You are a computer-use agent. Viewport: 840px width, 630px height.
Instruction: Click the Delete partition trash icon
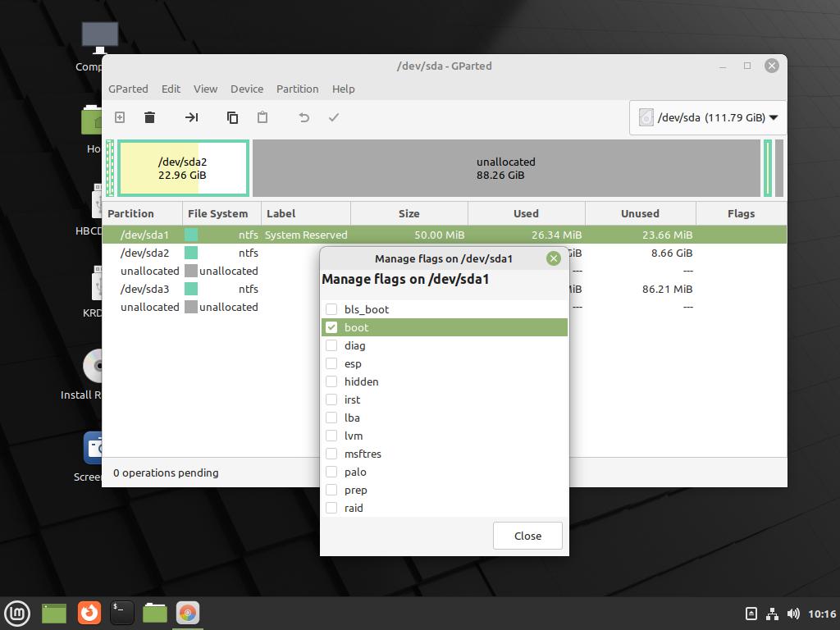(149, 117)
